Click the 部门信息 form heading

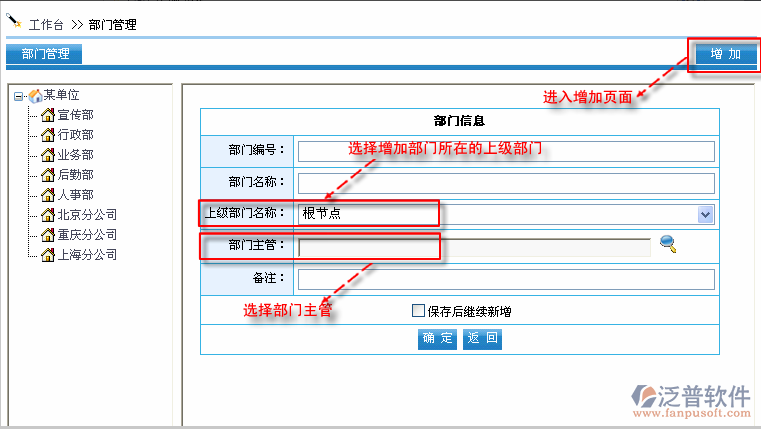(459, 121)
